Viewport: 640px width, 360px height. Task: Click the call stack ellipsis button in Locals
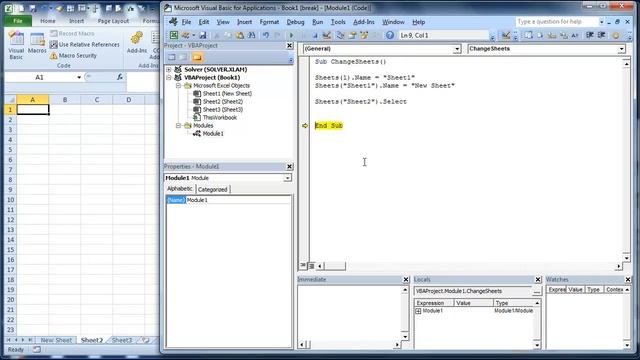537,291
